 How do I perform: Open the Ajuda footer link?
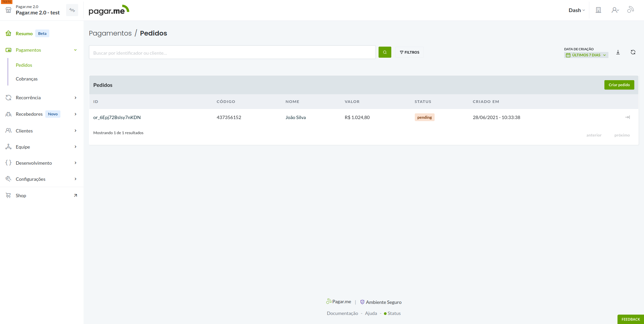(x=371, y=313)
